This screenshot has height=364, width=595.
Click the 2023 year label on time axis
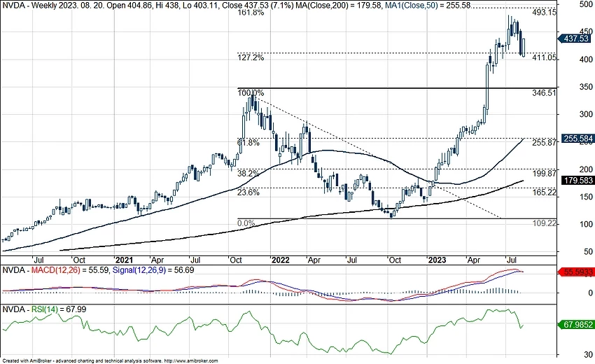[437, 260]
